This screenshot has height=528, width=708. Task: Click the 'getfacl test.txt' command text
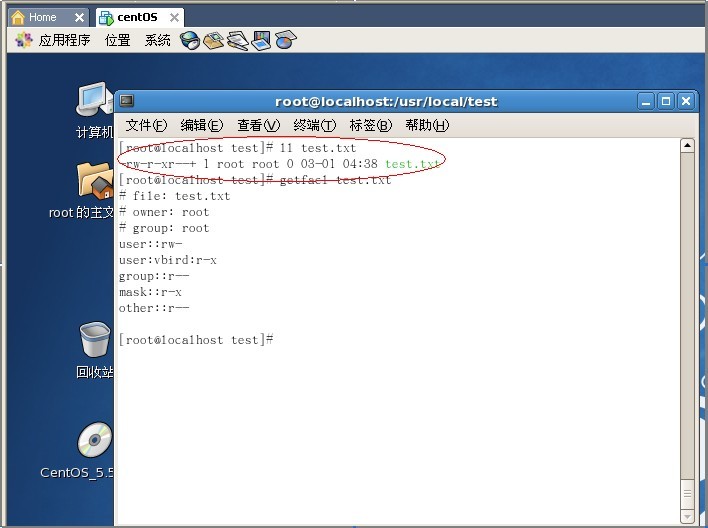335,180
